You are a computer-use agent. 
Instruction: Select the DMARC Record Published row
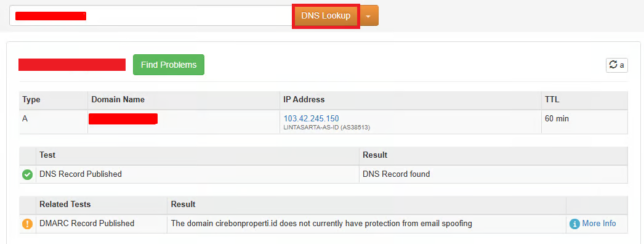tap(323, 224)
